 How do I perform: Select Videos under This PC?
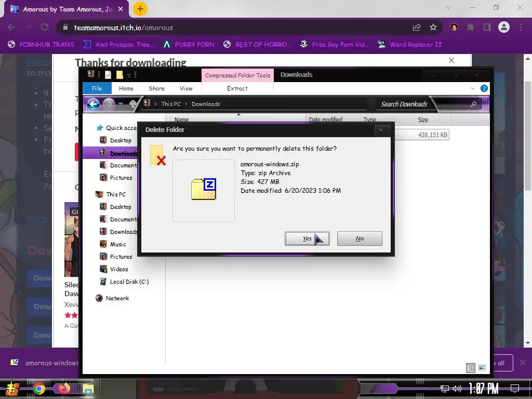pos(114,269)
